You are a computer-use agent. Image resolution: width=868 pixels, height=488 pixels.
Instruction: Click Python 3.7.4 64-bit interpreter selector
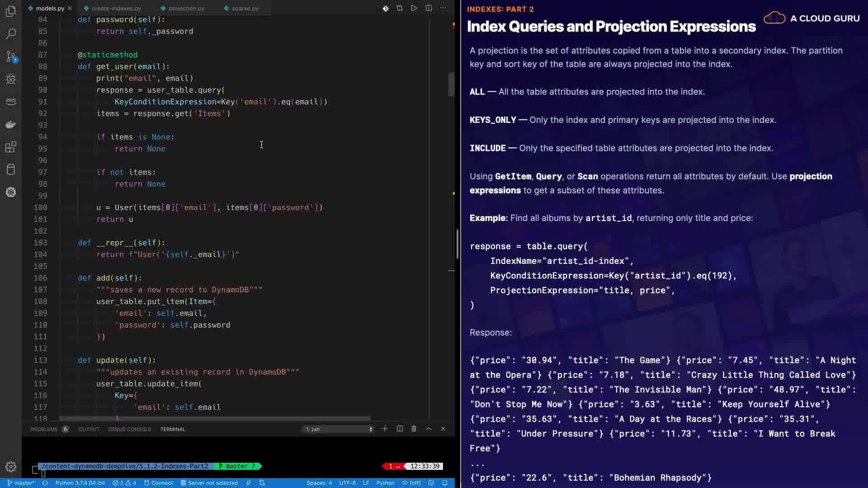pos(80,483)
